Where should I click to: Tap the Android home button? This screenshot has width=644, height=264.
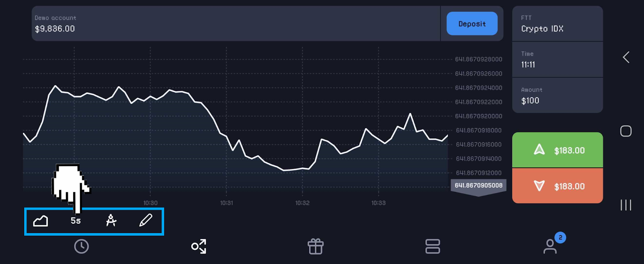pyautogui.click(x=626, y=131)
